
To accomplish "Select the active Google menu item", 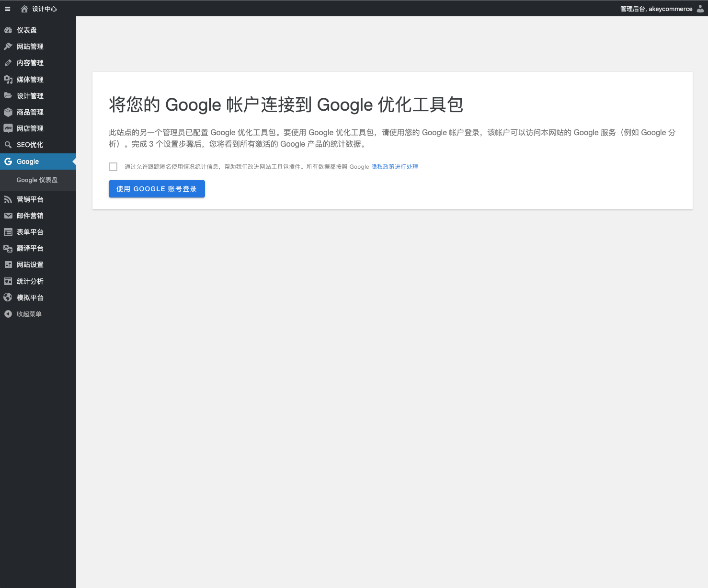I will [x=38, y=161].
